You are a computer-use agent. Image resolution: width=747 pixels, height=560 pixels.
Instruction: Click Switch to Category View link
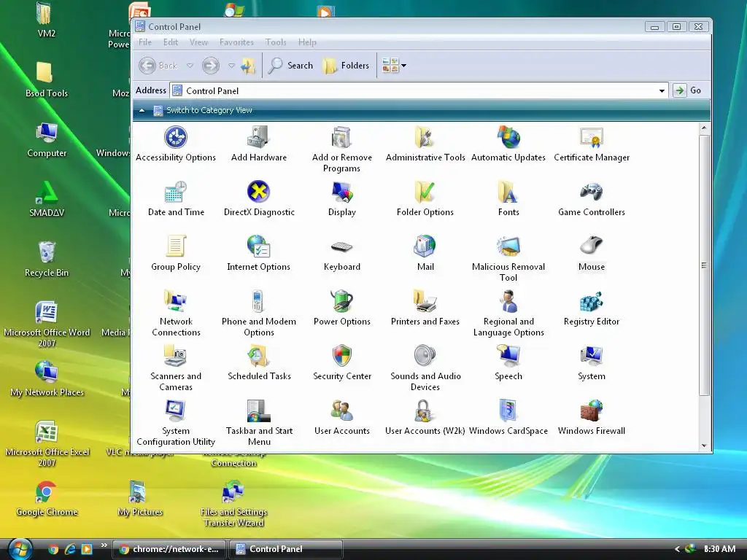click(209, 110)
